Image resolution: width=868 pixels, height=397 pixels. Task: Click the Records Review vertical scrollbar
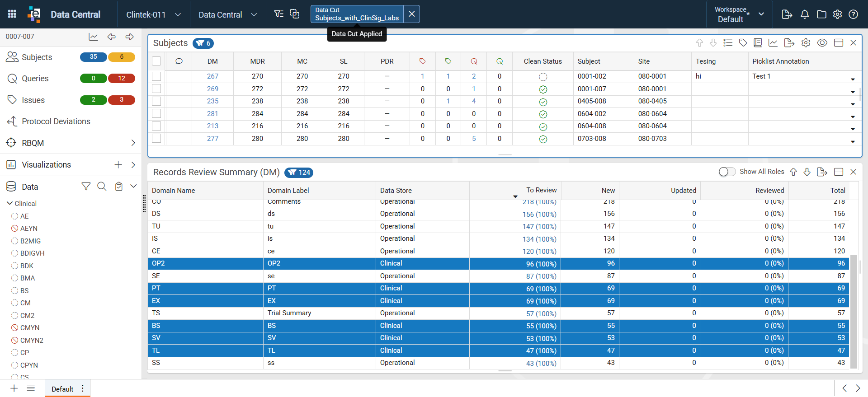[854, 312]
